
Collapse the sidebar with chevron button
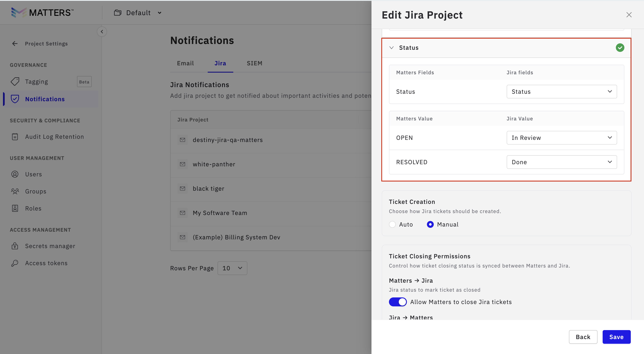point(102,32)
